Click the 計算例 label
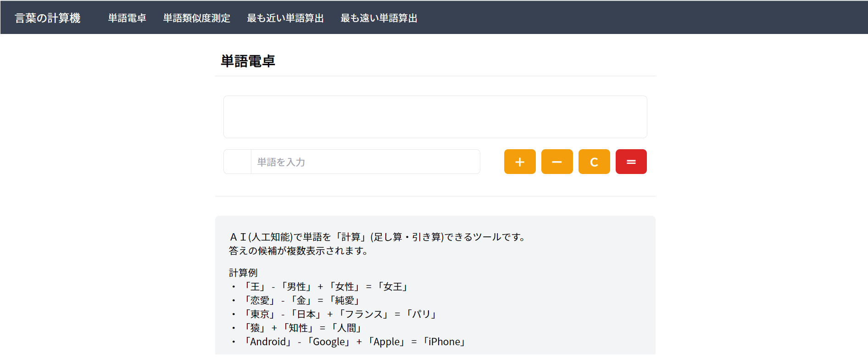This screenshot has width=868, height=359. (243, 273)
